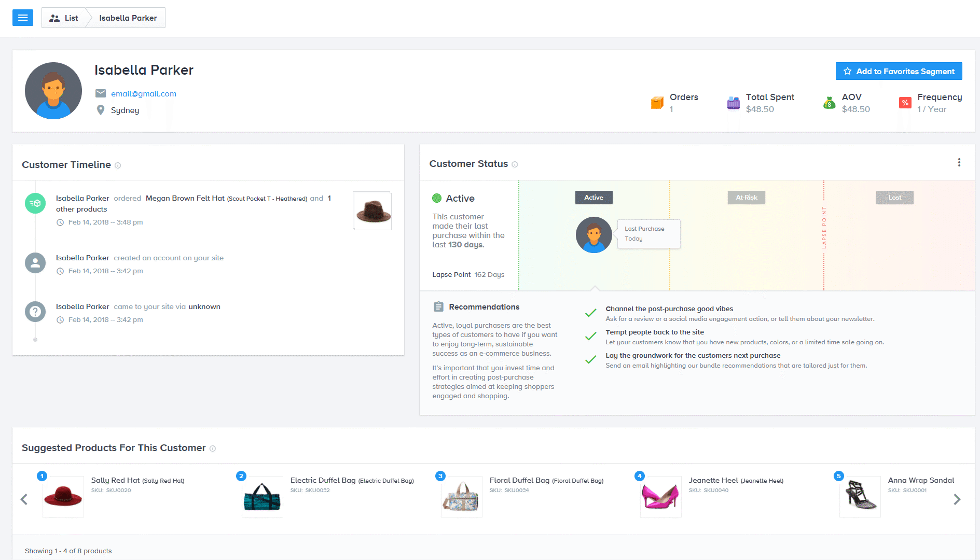980x560 pixels.
Task: Open the email@gmail.com link
Action: click(x=143, y=94)
